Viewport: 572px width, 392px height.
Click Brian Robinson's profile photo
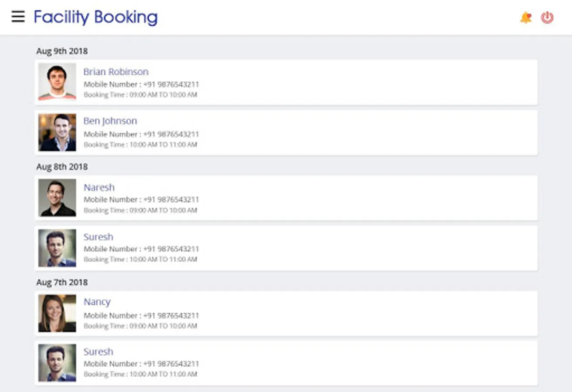57,82
